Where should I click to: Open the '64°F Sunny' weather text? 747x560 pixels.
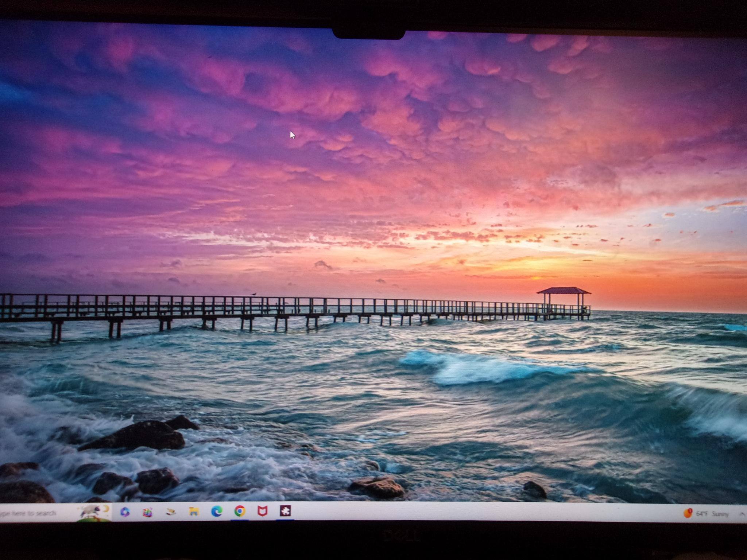tap(712, 514)
